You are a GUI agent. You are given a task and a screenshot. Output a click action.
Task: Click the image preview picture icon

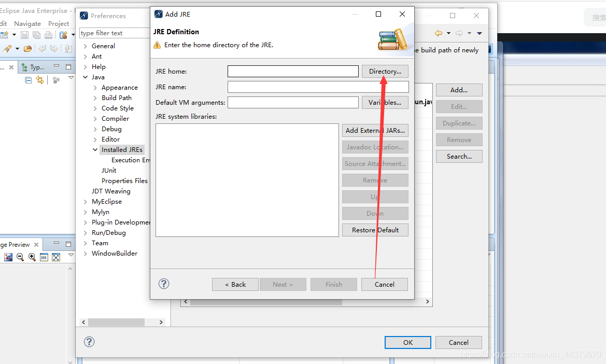8,257
